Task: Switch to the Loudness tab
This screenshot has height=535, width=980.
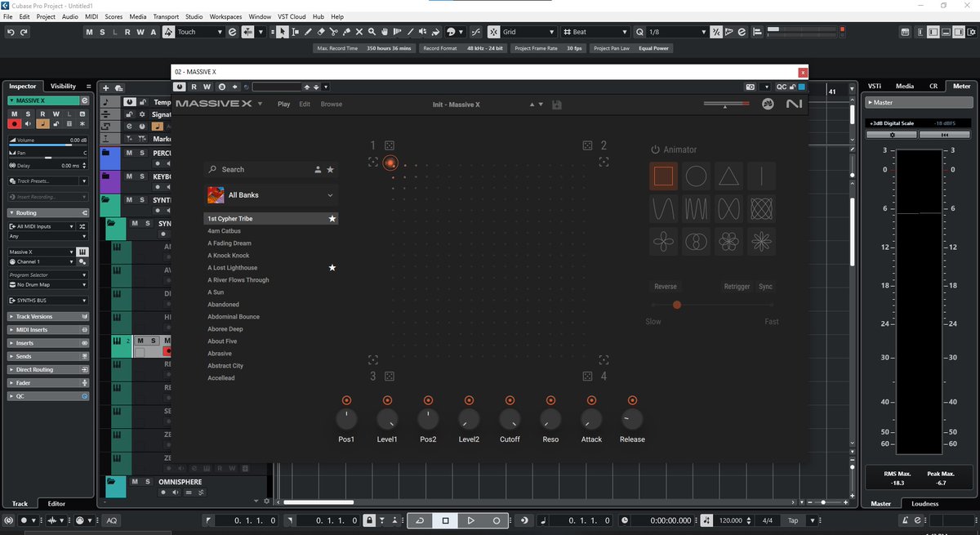Action: point(924,503)
